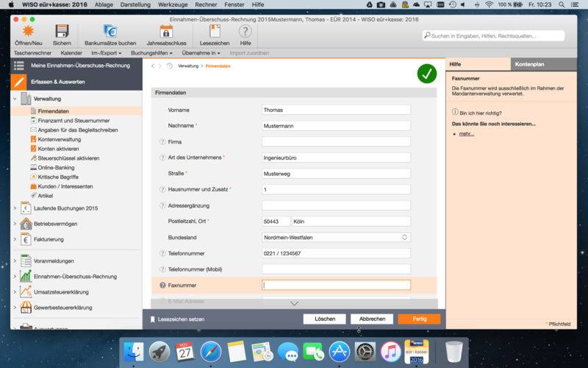Open Kritische Begriffe in sidebar
The width and height of the screenshot is (588, 368).
58,177
